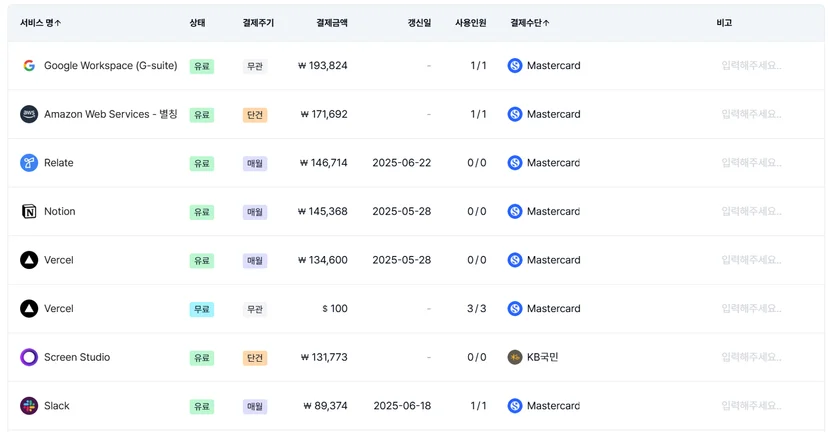Click the ₩193,824 payment amount

[x=323, y=65]
